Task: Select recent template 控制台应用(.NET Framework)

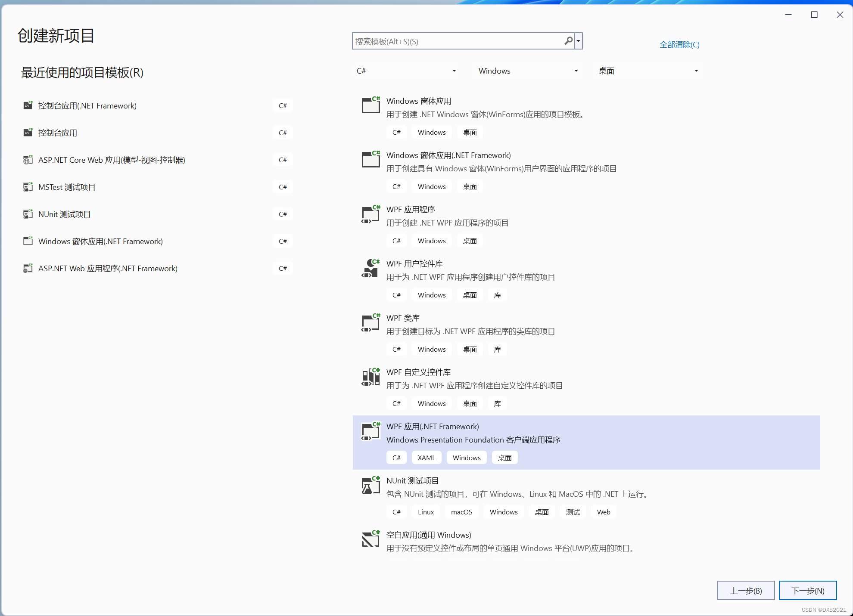Action: click(x=157, y=105)
